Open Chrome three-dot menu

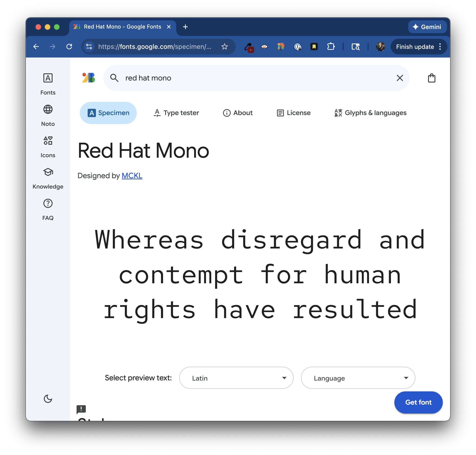[440, 47]
